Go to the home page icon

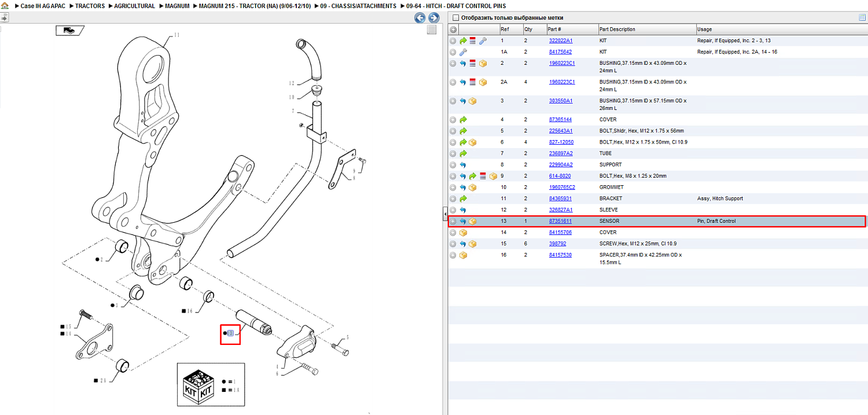pos(5,6)
